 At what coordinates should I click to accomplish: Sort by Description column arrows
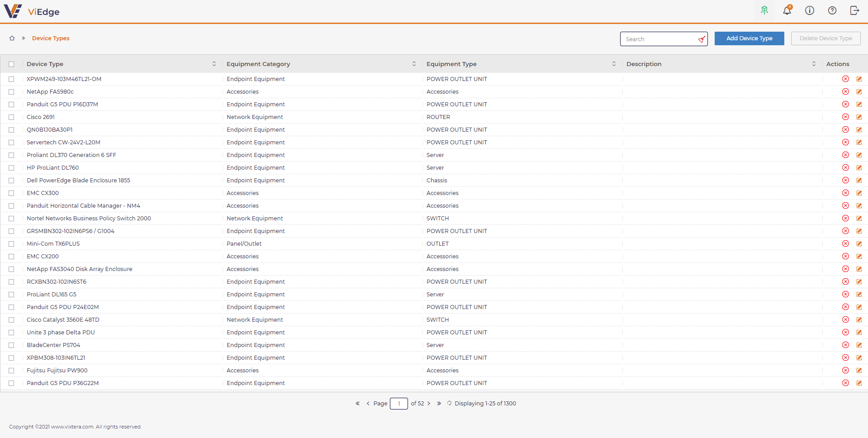814,64
